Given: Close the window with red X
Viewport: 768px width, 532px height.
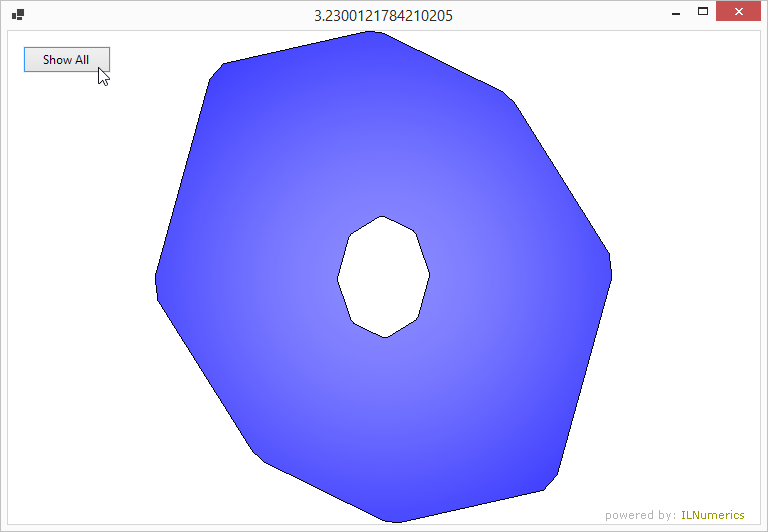Looking at the screenshot, I should point(739,11).
